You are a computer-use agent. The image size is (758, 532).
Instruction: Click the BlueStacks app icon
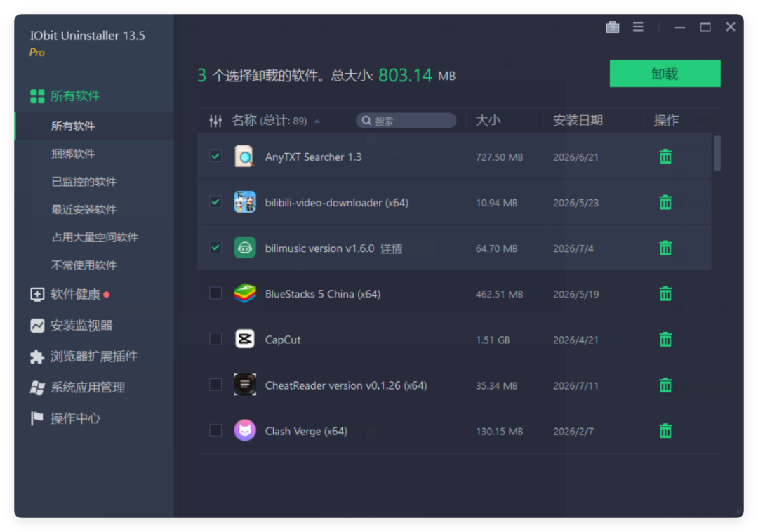245,293
